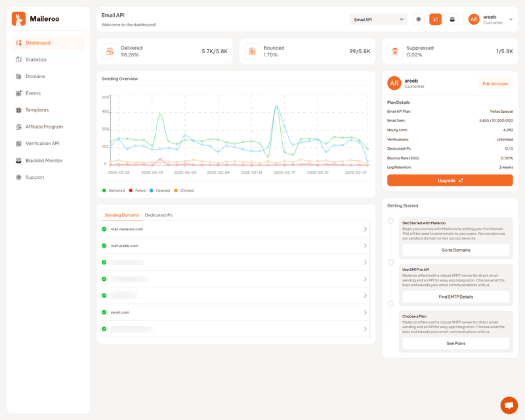Switch to the Dedicated IPs tab
The height and width of the screenshot is (420, 525).
coord(158,215)
